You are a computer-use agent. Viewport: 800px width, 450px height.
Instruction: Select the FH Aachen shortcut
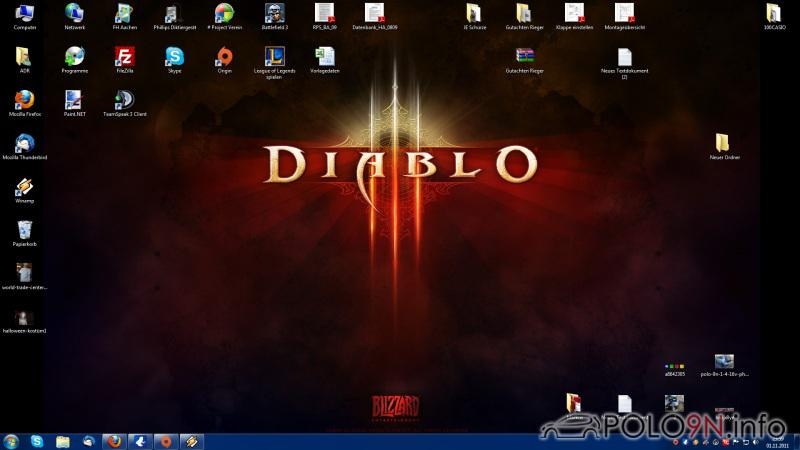click(124, 16)
